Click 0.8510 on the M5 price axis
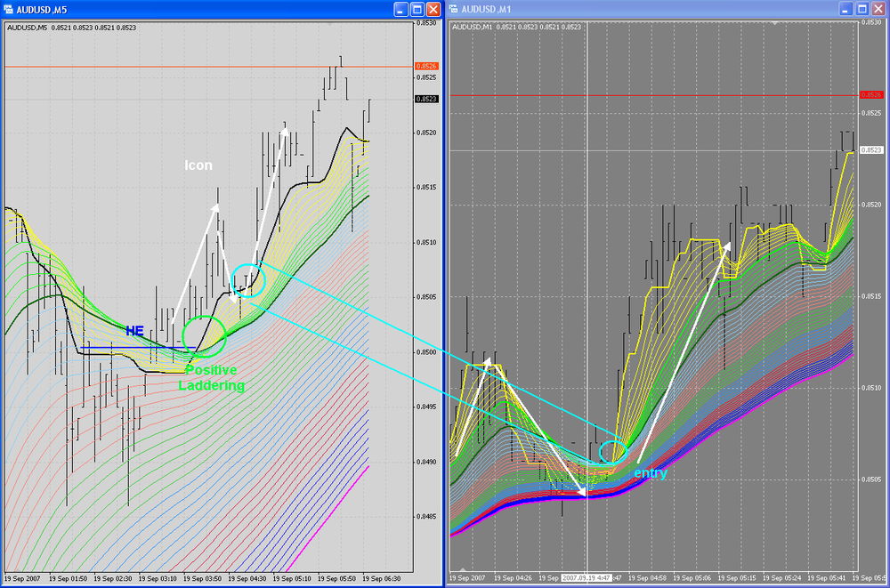 tap(426, 242)
